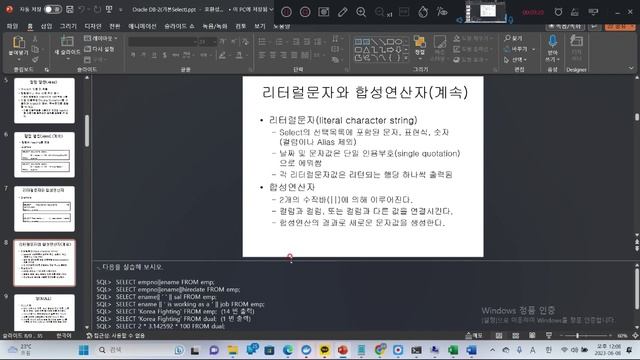Viewport: 640px width, 360px height.
Task: Switch to the View (보기) tab
Action: [x=260, y=26]
